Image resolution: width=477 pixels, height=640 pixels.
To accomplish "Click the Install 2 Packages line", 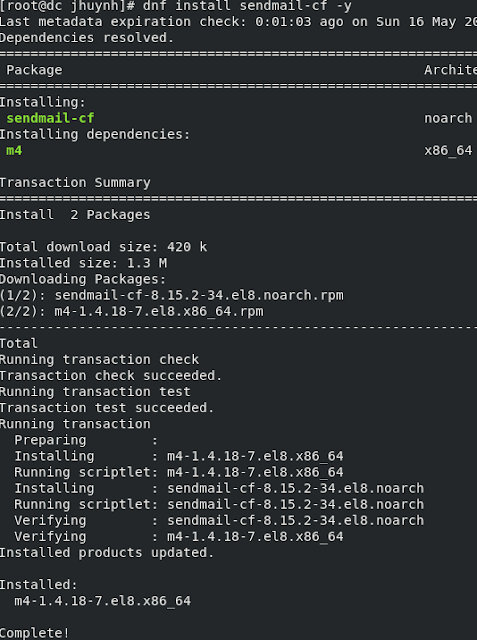I will pyautogui.click(x=75, y=215).
